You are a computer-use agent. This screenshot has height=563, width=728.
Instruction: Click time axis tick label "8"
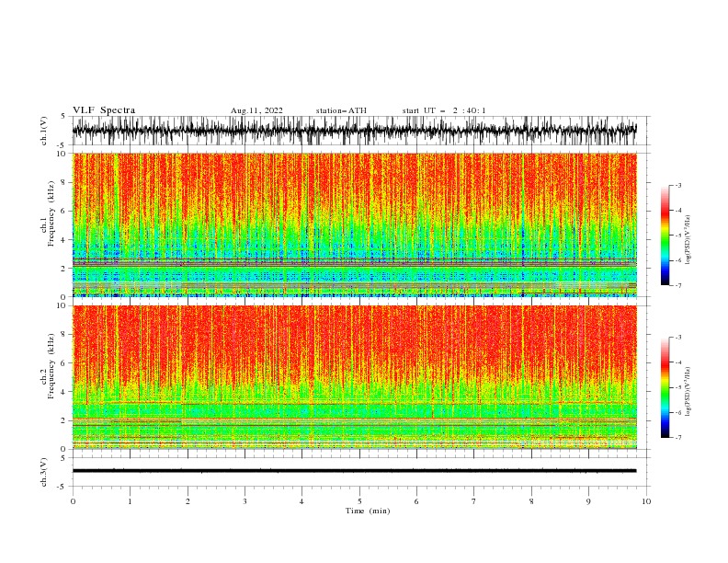[x=531, y=501]
